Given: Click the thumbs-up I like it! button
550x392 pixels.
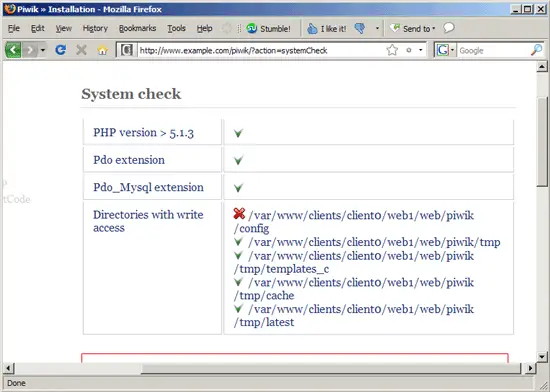Looking at the screenshot, I should pyautogui.click(x=327, y=28).
